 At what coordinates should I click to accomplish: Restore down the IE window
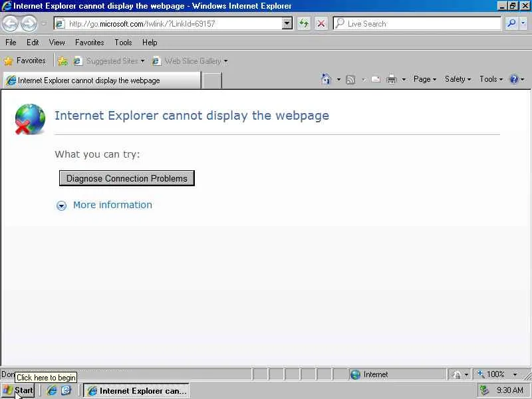(x=513, y=6)
